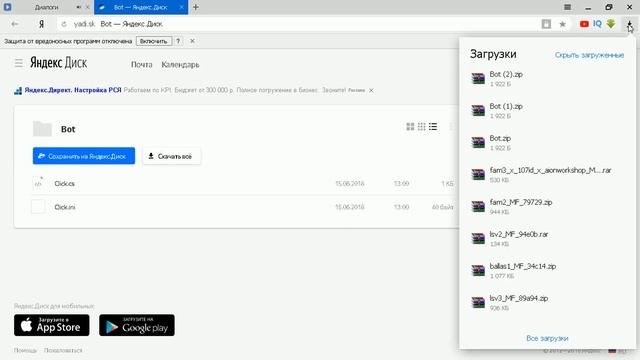
Task: Open Яндекс.Директ Настройка РСЯ ad link
Action: pos(73,90)
